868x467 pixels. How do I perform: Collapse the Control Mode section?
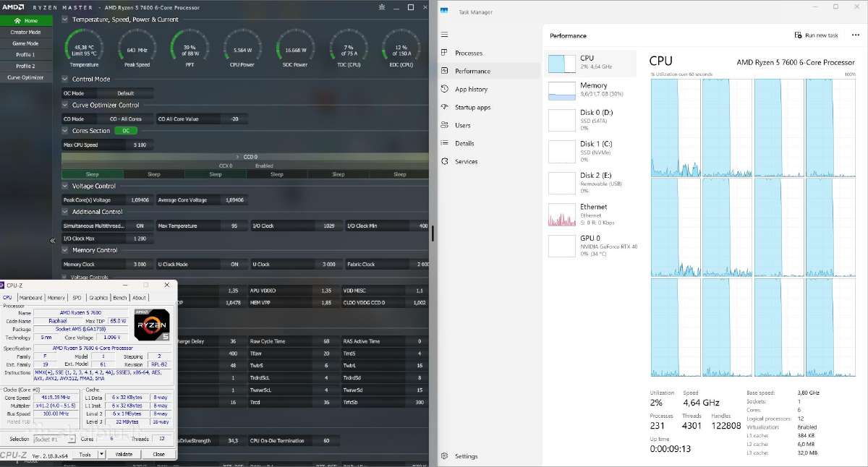tap(65, 79)
